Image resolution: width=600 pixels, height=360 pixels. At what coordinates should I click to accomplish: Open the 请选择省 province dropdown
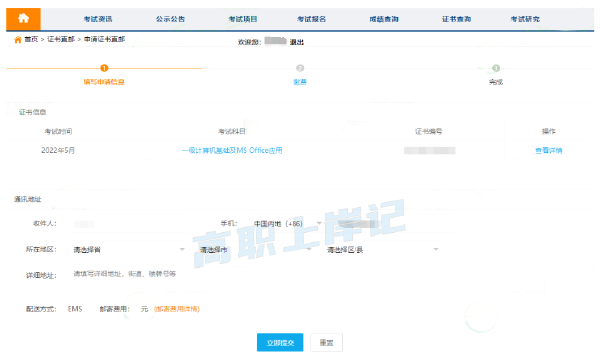pyautogui.click(x=129, y=249)
